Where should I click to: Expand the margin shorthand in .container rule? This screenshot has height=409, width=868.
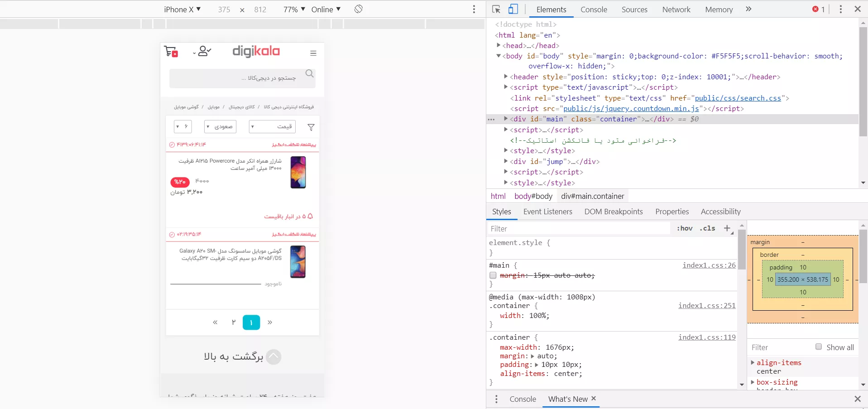tap(532, 356)
